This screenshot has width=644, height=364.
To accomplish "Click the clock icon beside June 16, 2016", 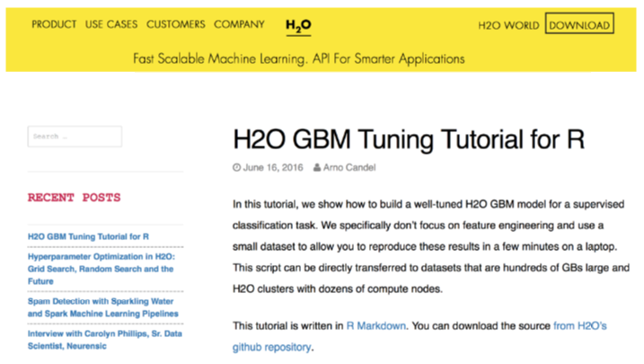I will point(236,168).
